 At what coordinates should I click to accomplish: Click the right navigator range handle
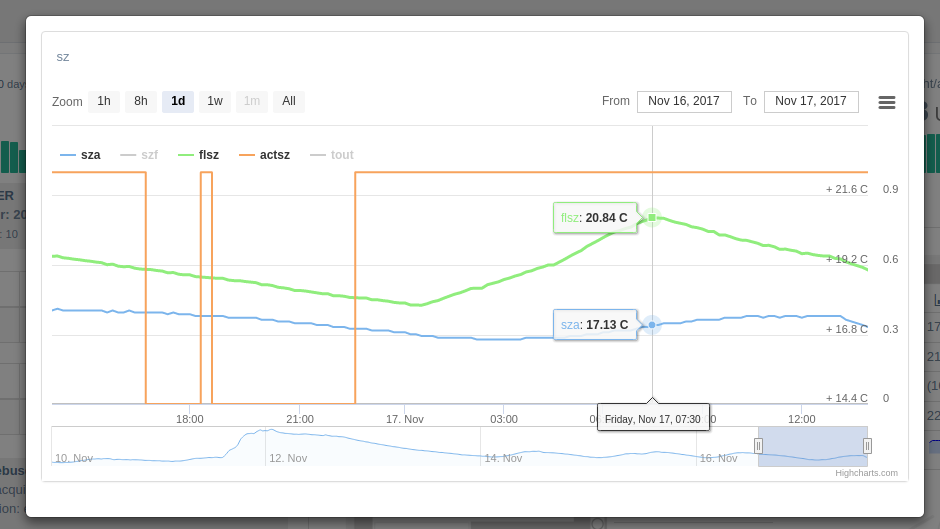coord(867,446)
